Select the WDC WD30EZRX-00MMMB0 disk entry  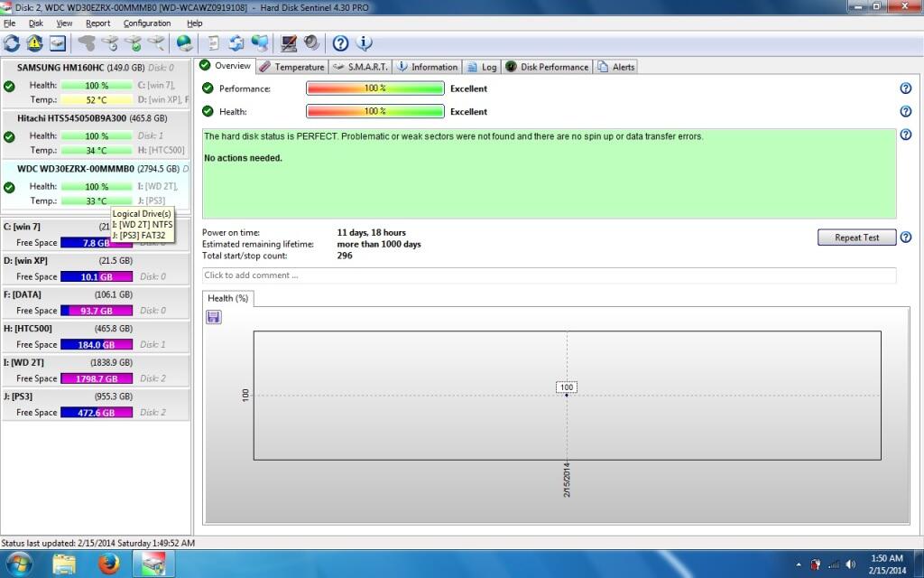coord(96,184)
